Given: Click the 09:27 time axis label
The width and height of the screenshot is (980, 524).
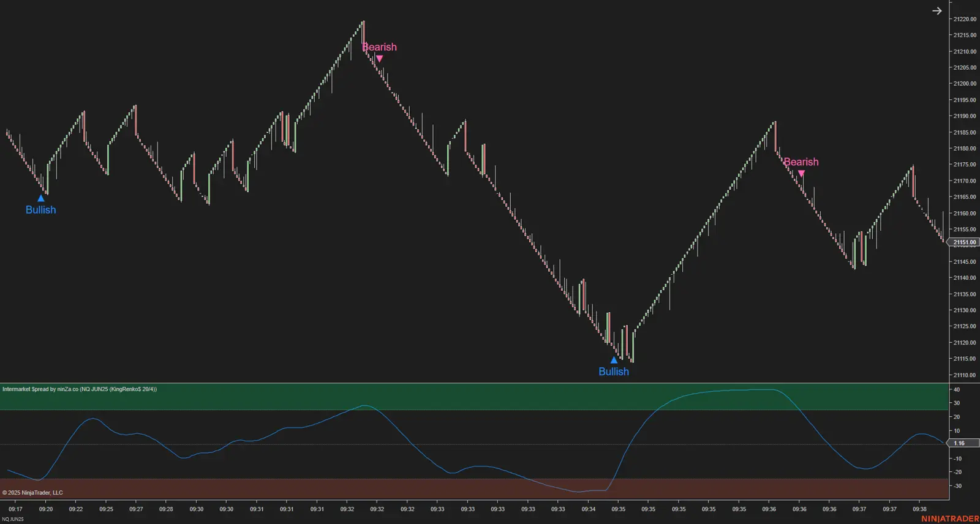Looking at the screenshot, I should [136, 509].
